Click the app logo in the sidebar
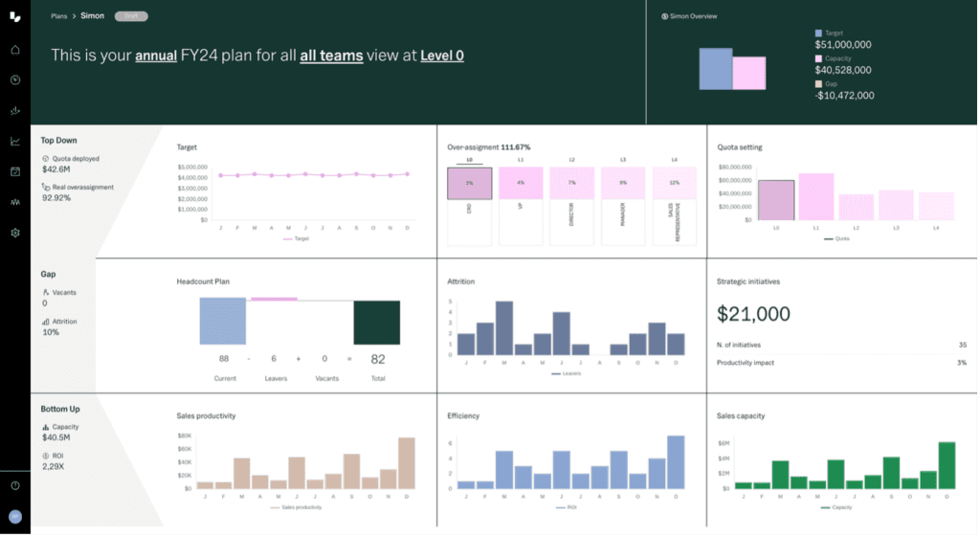This screenshot has height=537, width=980. (15, 17)
